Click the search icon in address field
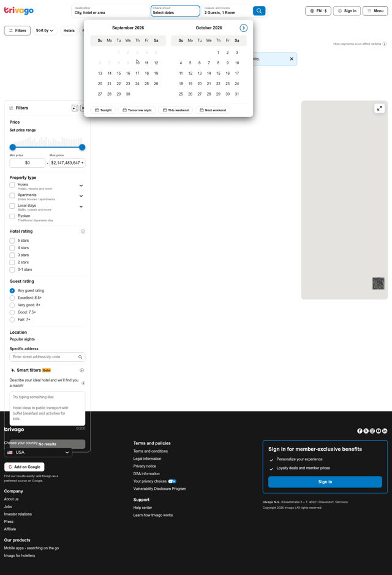 pyautogui.click(x=80, y=357)
